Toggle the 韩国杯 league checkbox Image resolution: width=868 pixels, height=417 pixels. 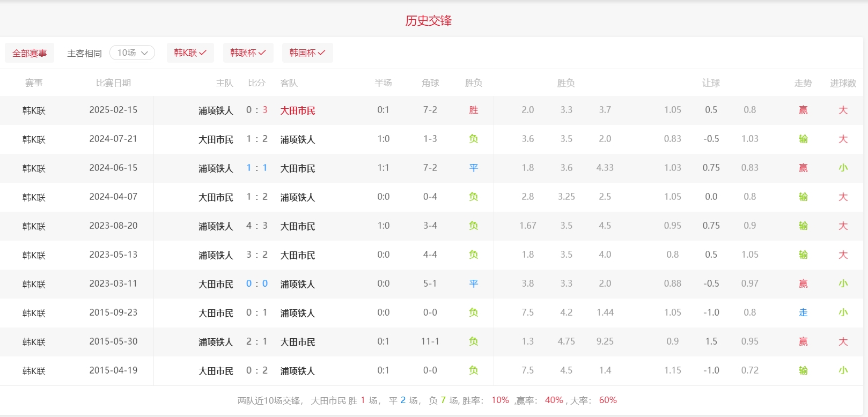(x=307, y=53)
